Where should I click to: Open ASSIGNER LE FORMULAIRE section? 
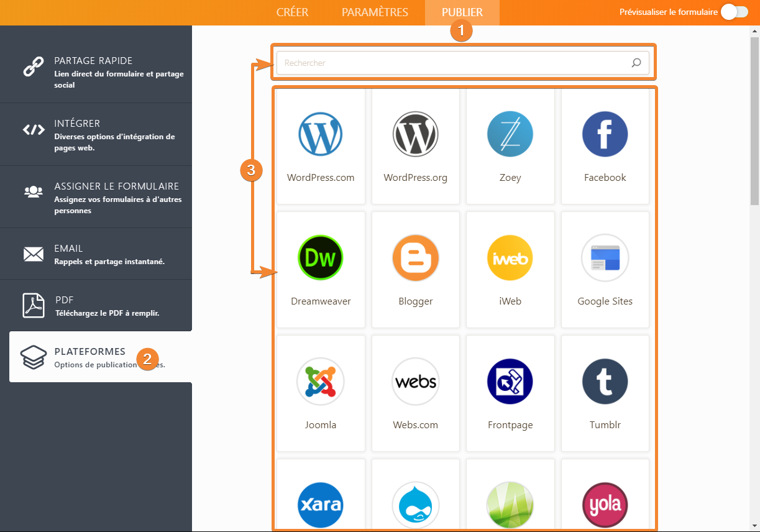point(96,196)
